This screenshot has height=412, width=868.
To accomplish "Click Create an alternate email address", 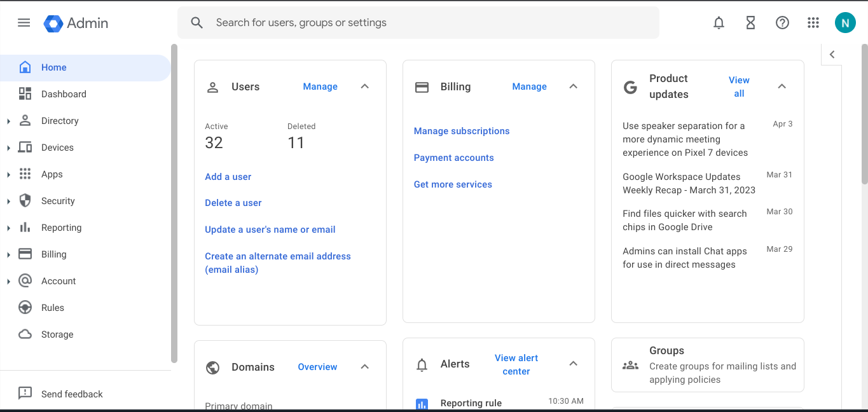I will coord(278,263).
